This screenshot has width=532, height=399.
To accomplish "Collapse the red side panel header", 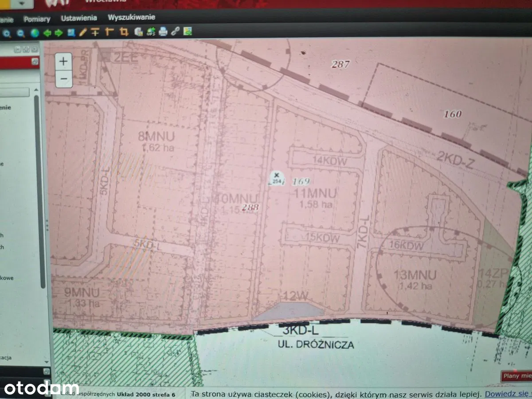I will 35,63.
